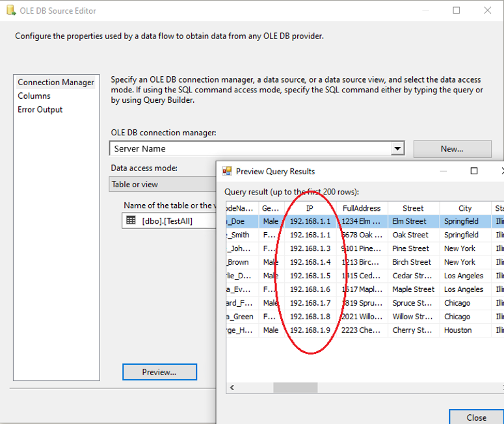Select the cell 192.168.1.8

pyautogui.click(x=310, y=317)
